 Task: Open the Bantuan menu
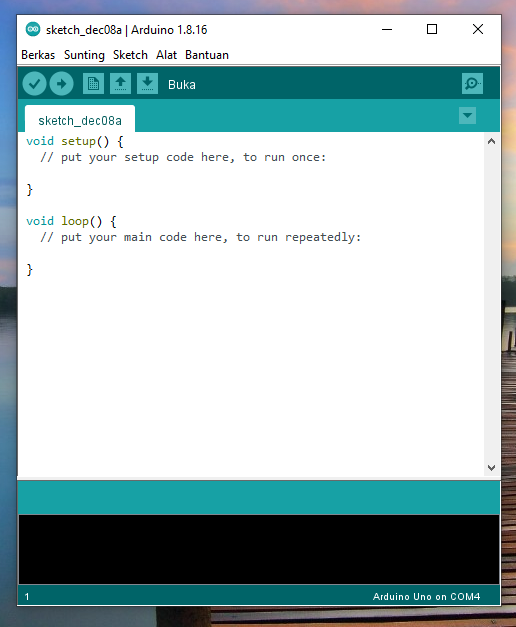[x=207, y=55]
